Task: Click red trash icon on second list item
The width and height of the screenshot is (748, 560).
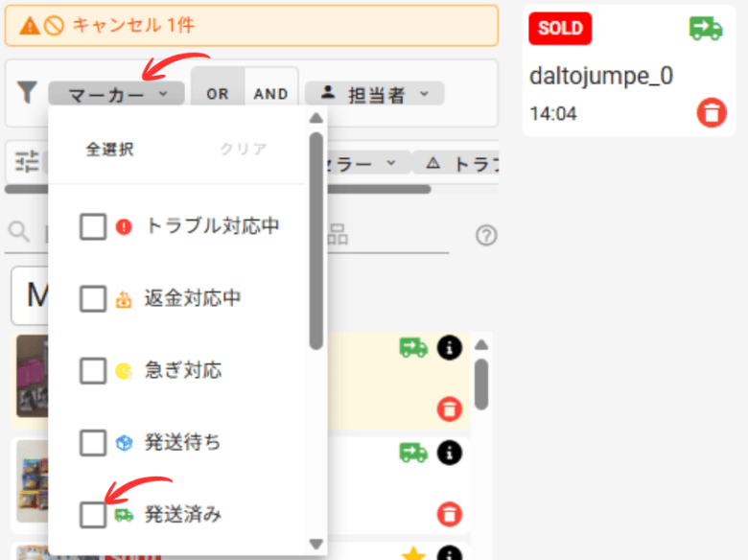Action: click(x=450, y=514)
